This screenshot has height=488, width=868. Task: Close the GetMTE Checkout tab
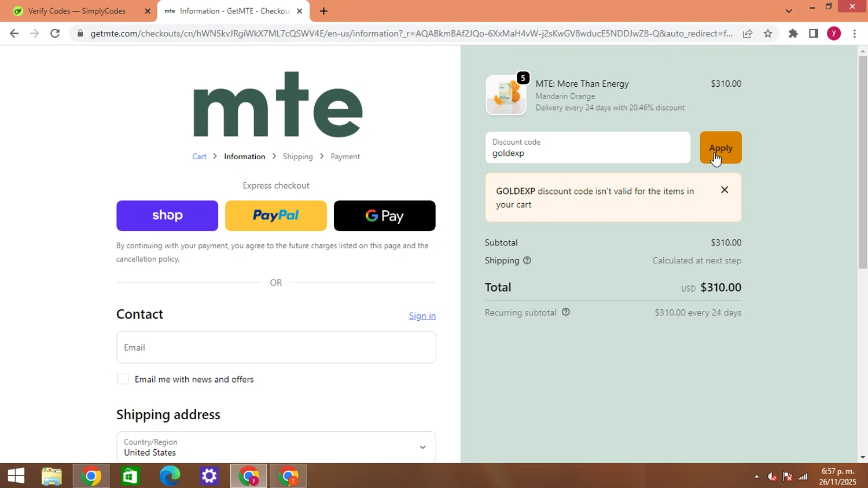(x=299, y=11)
